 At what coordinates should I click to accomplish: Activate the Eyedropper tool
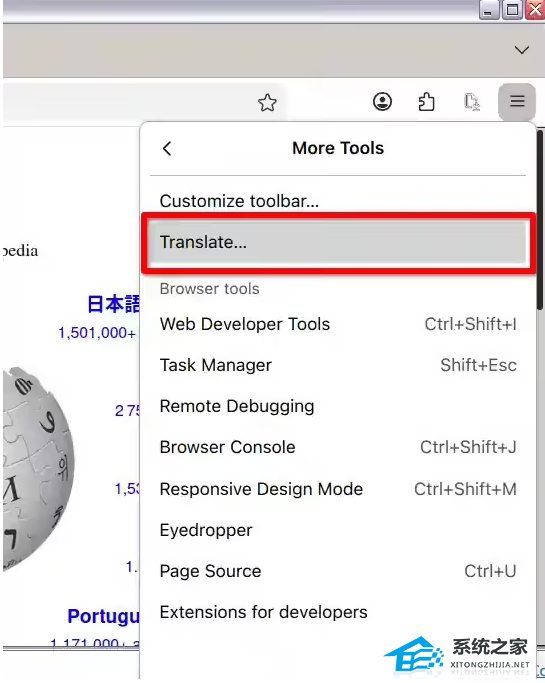[339, 530]
